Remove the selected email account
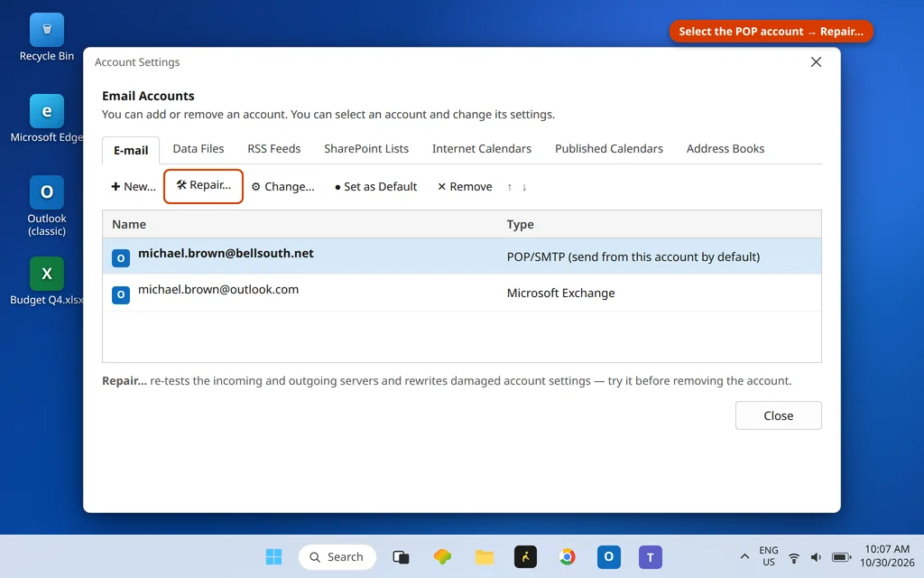 (465, 186)
